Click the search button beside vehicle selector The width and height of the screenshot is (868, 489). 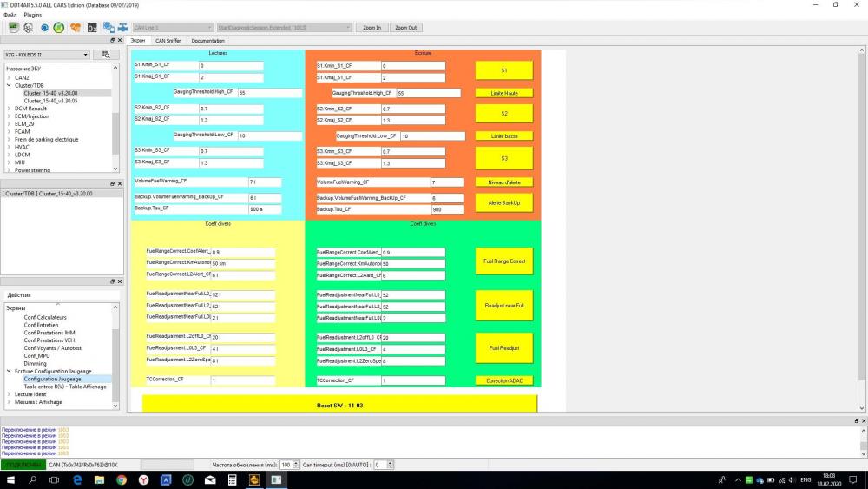tap(106, 54)
